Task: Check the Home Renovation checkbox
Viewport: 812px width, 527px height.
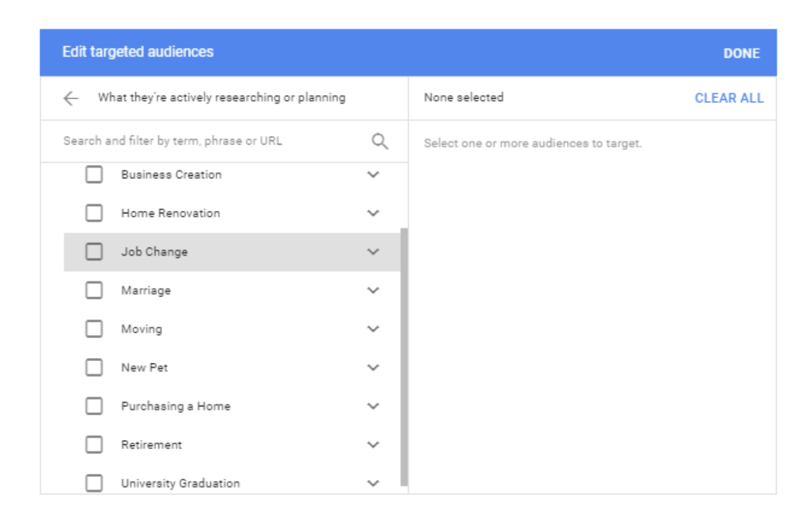Action: point(94,213)
